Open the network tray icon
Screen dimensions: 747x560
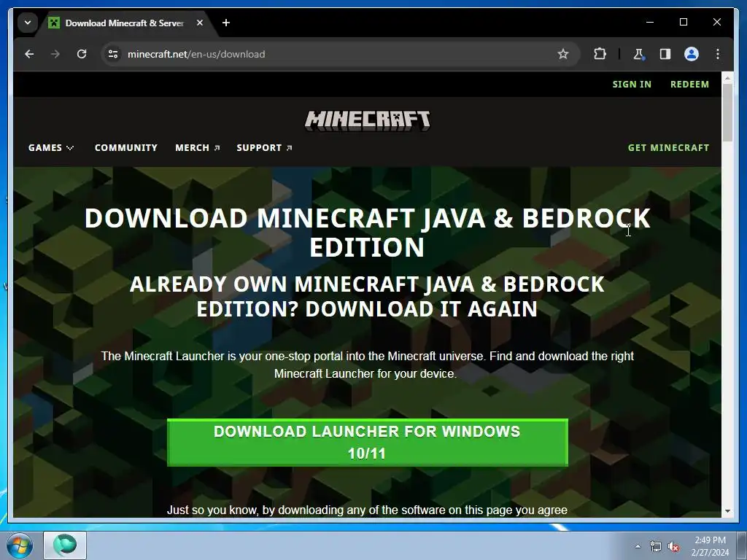[x=656, y=547]
